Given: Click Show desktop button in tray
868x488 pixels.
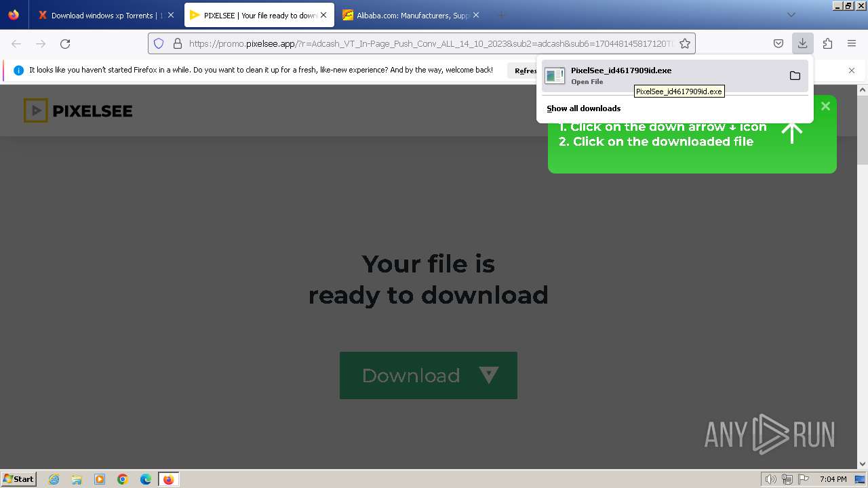Looking at the screenshot, I should [860, 479].
